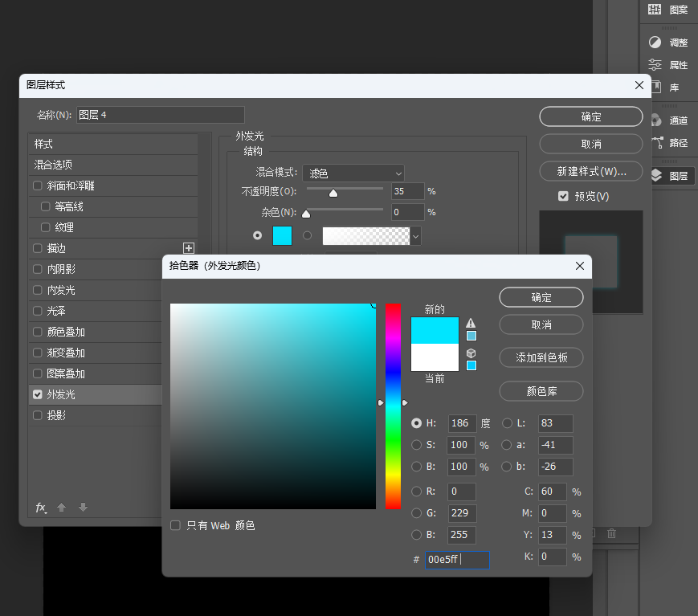
Task: Click the move effect up arrow
Action: click(61, 508)
